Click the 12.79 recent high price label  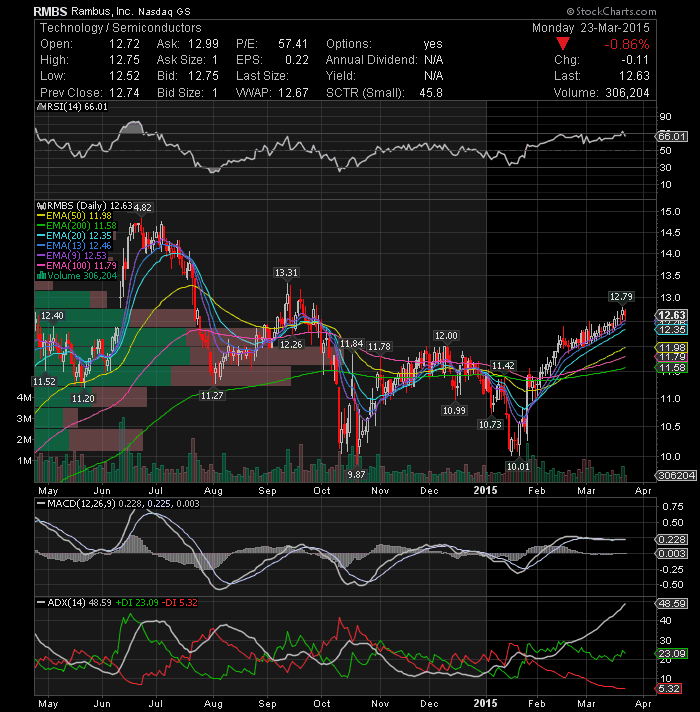[621, 297]
